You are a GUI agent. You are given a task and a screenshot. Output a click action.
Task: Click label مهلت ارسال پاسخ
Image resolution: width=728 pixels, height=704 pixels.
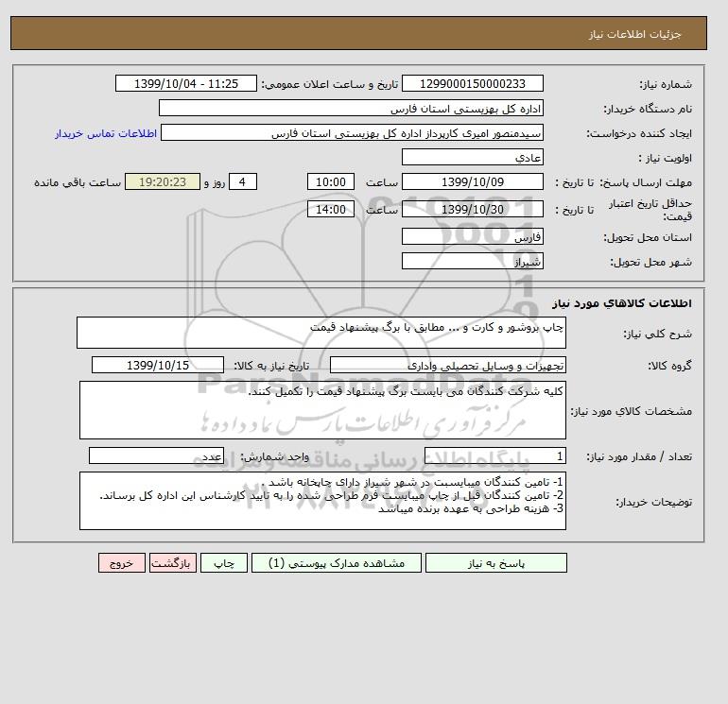(x=646, y=182)
